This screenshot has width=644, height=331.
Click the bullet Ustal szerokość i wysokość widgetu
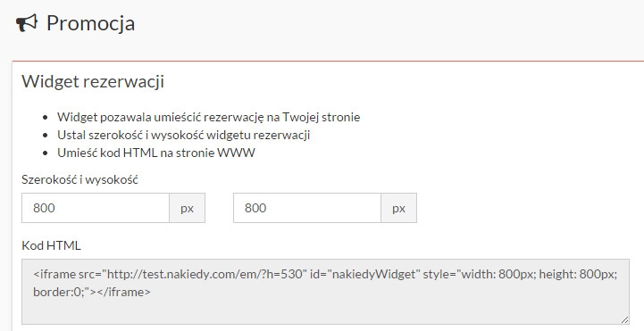[x=184, y=135]
